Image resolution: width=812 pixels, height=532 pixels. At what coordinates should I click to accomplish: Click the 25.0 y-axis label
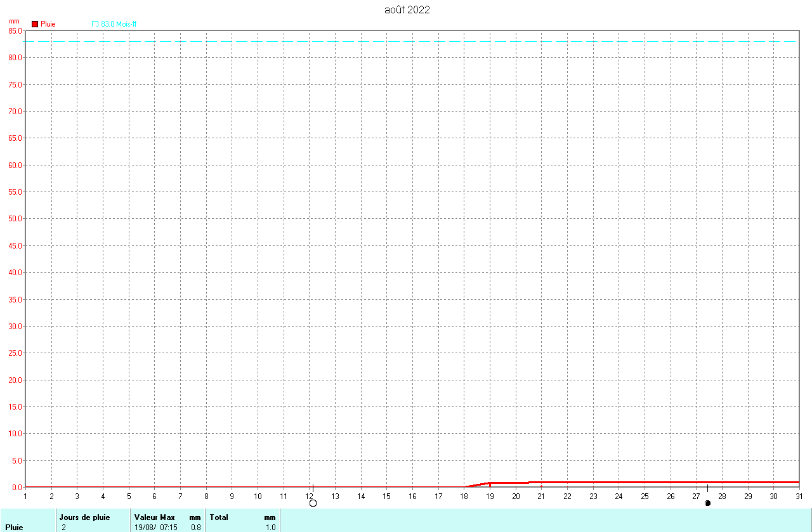point(15,353)
